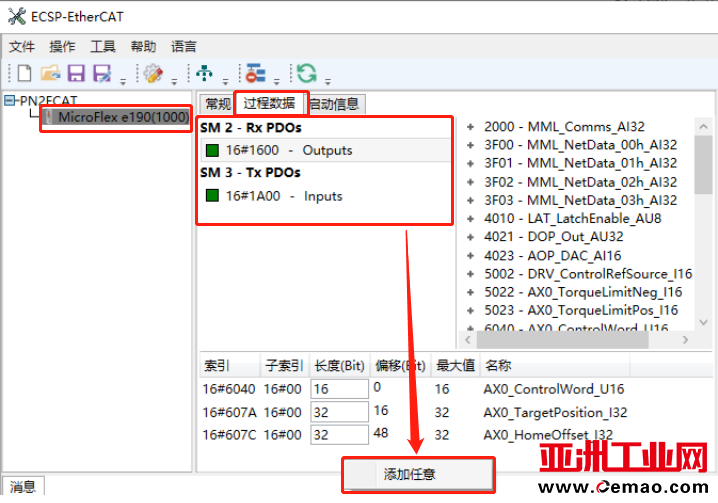Click the 名称 column header

555,366
